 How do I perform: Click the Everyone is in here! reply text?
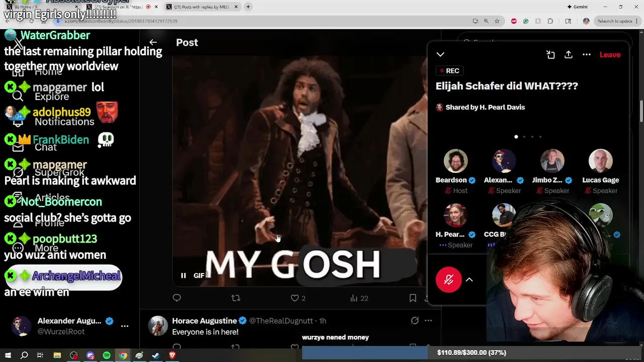(205, 332)
